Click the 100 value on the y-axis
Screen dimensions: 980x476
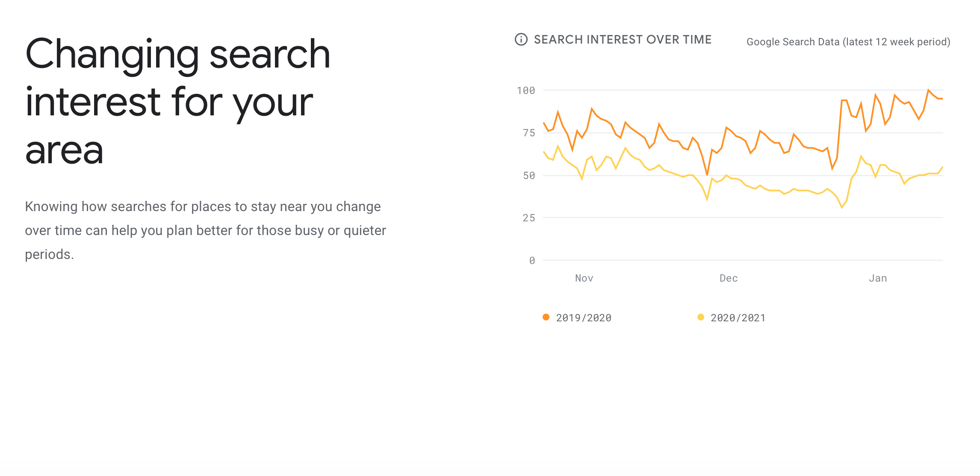pos(526,91)
